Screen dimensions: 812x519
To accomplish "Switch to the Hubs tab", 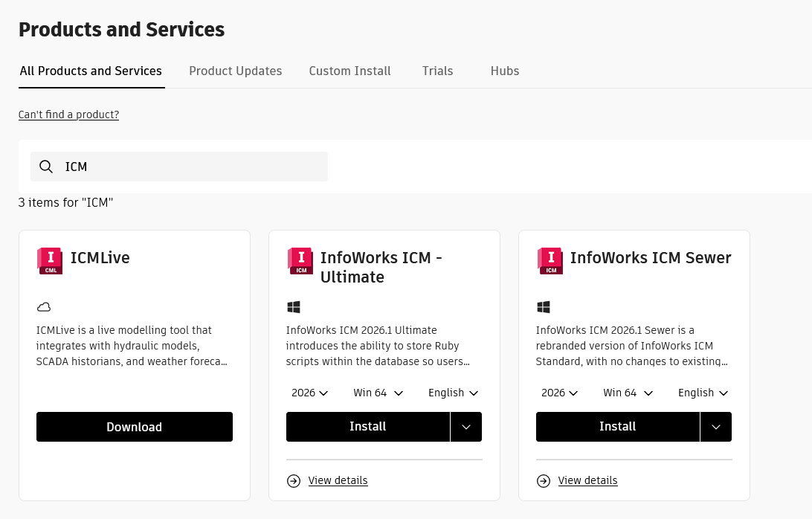I will tap(505, 71).
